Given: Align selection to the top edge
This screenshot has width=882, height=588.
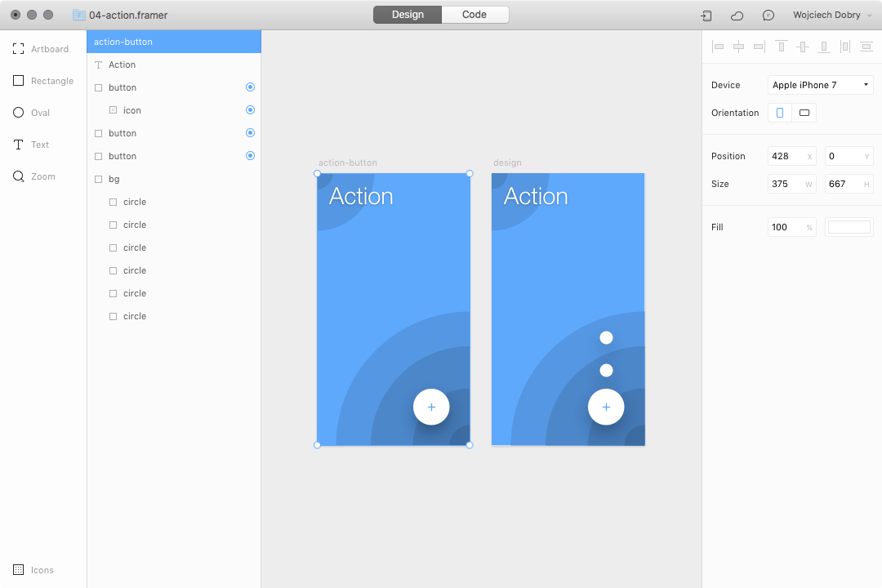Looking at the screenshot, I should point(780,47).
